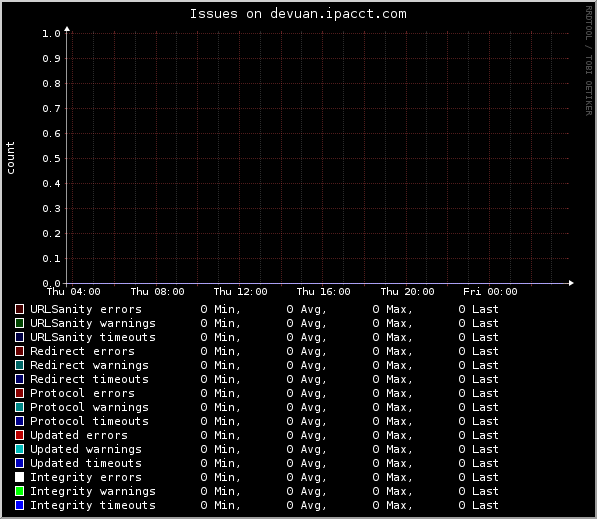Click the Updated warnings cyan swatch
597x519 pixels.
[x=19, y=449]
